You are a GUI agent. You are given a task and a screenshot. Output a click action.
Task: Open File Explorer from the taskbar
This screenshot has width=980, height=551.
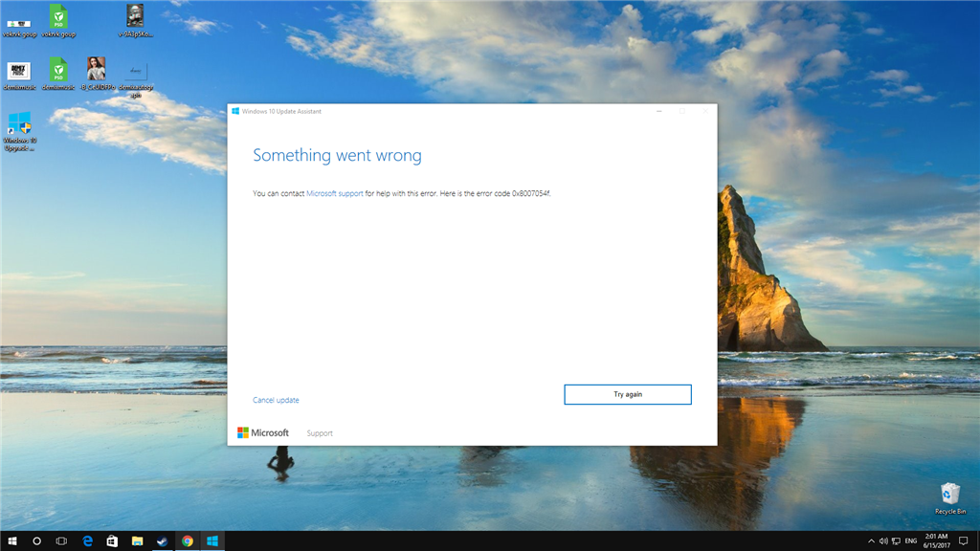(x=137, y=541)
